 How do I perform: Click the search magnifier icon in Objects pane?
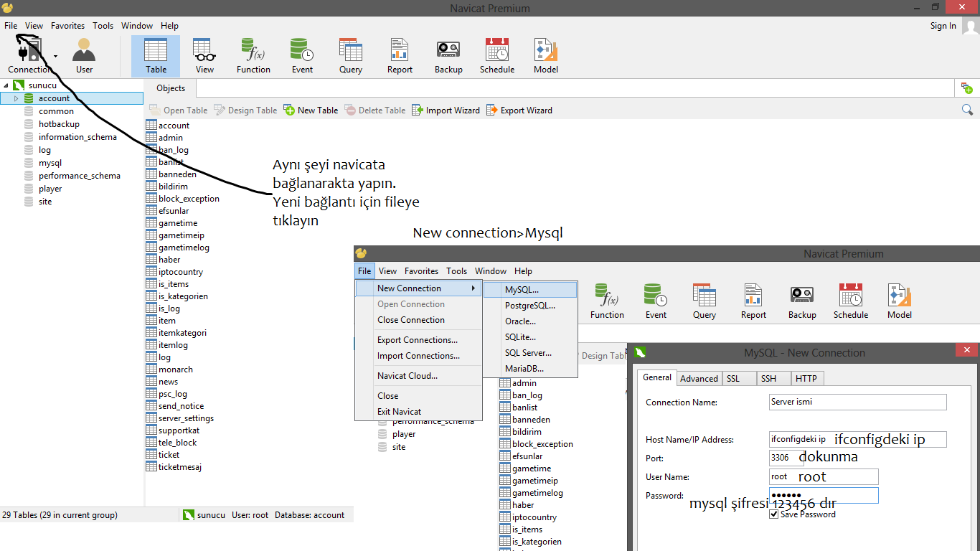[x=967, y=110]
